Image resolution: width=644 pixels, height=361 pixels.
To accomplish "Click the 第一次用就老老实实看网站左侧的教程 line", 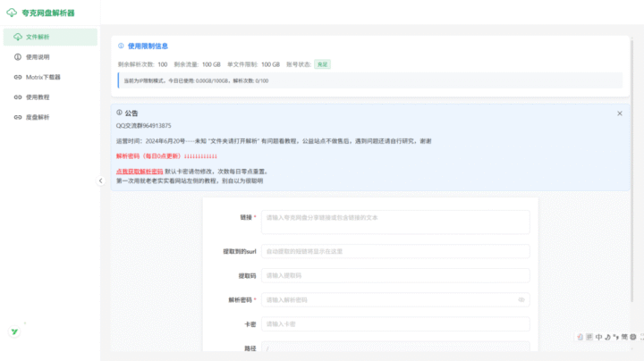I will coord(190,180).
